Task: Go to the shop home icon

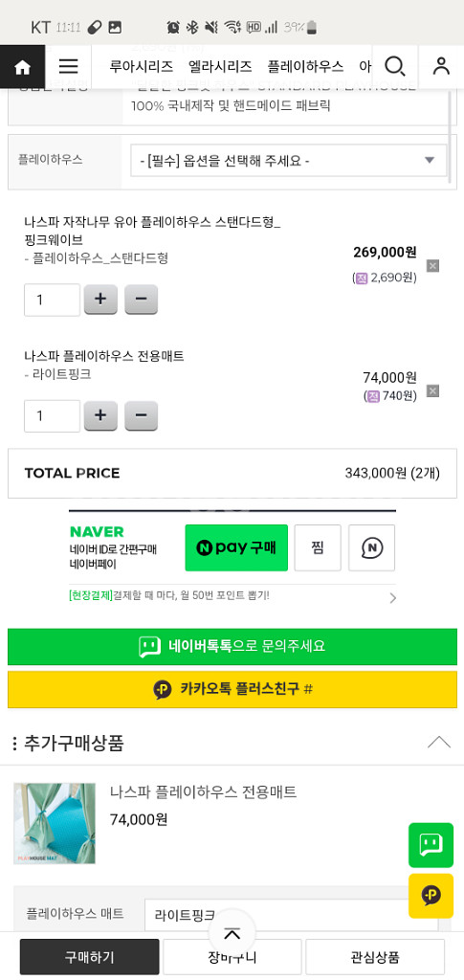Action: pos(22,67)
